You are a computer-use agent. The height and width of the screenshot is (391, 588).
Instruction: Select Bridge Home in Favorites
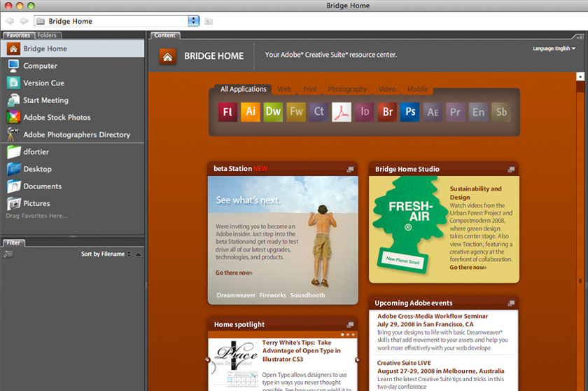[72, 49]
